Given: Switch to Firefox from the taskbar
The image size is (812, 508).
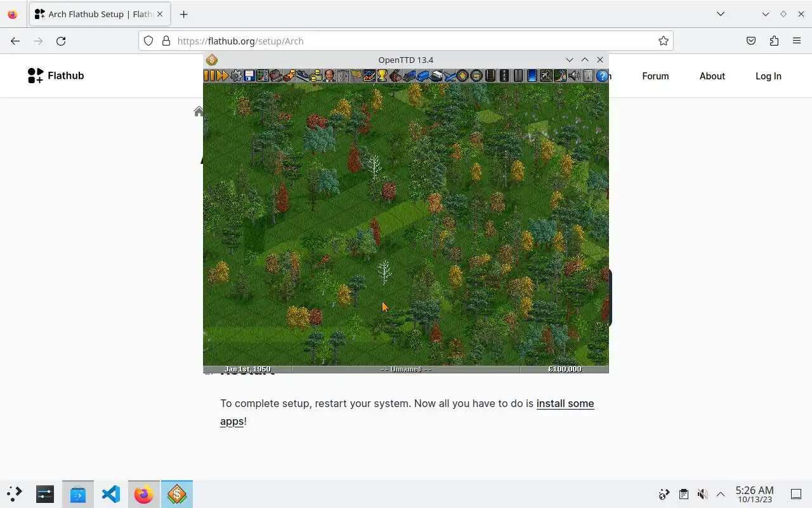Looking at the screenshot, I should coord(143,493).
